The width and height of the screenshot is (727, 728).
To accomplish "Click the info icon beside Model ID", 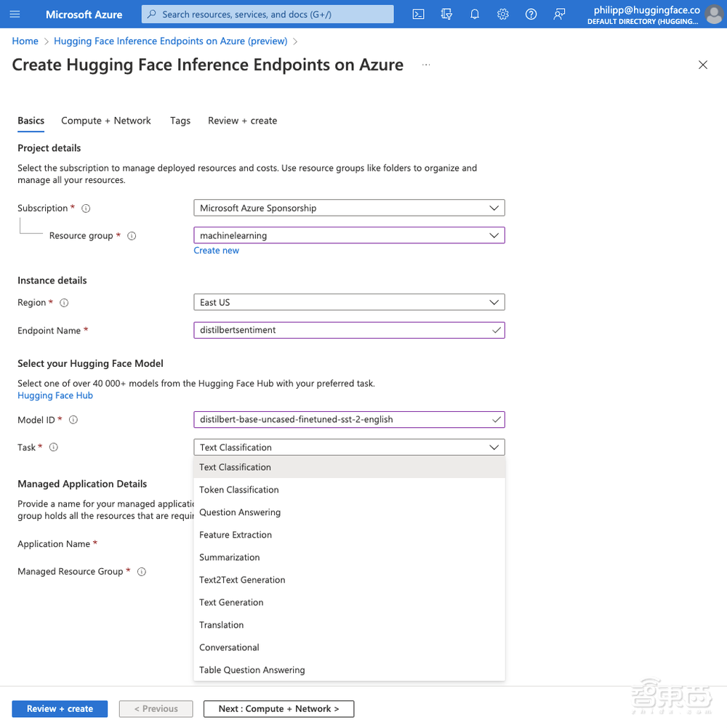I will point(73,420).
